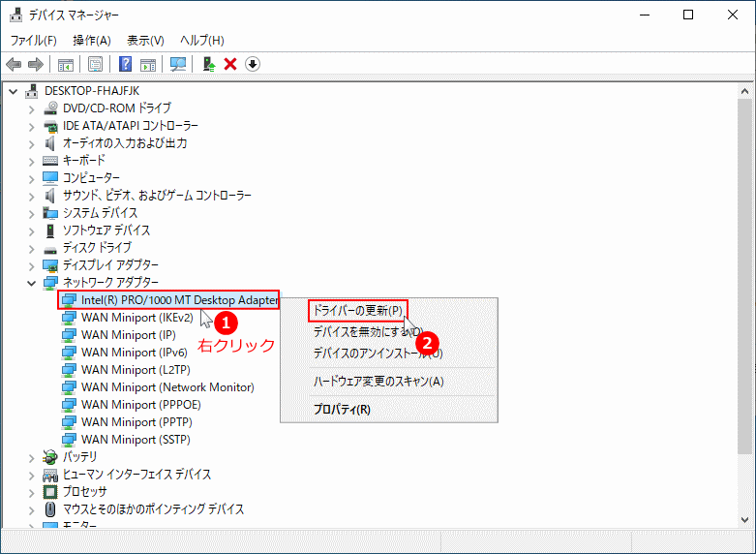Select WAN Miniport (Network Monitor)

[167, 387]
